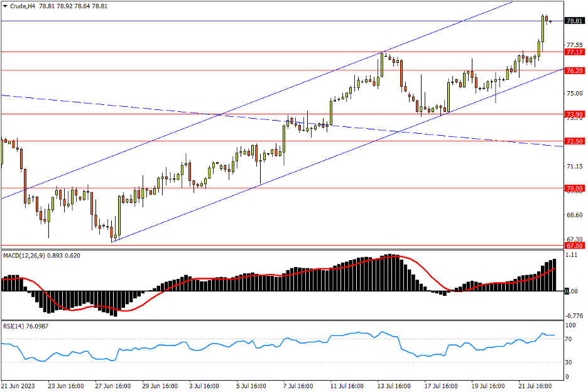588x392 pixels.
Task: Select the 7 Jul 16:00 time axis label
Action: tap(298, 386)
